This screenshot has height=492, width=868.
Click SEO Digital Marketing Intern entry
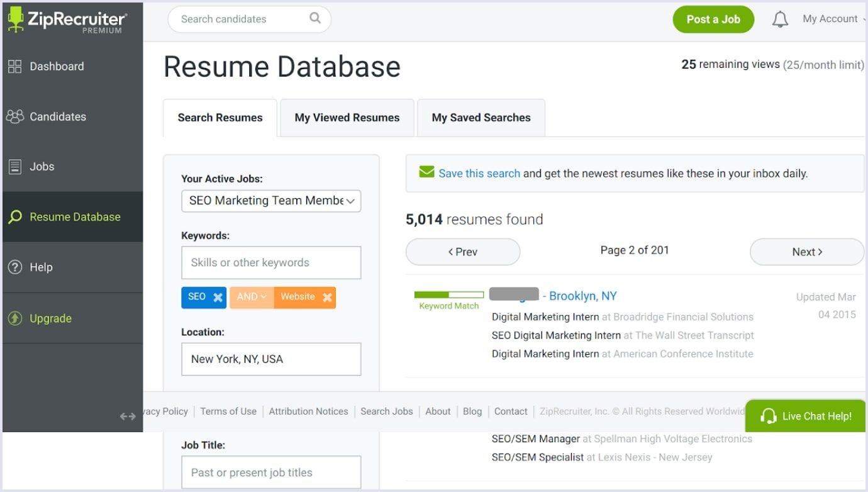click(623, 335)
